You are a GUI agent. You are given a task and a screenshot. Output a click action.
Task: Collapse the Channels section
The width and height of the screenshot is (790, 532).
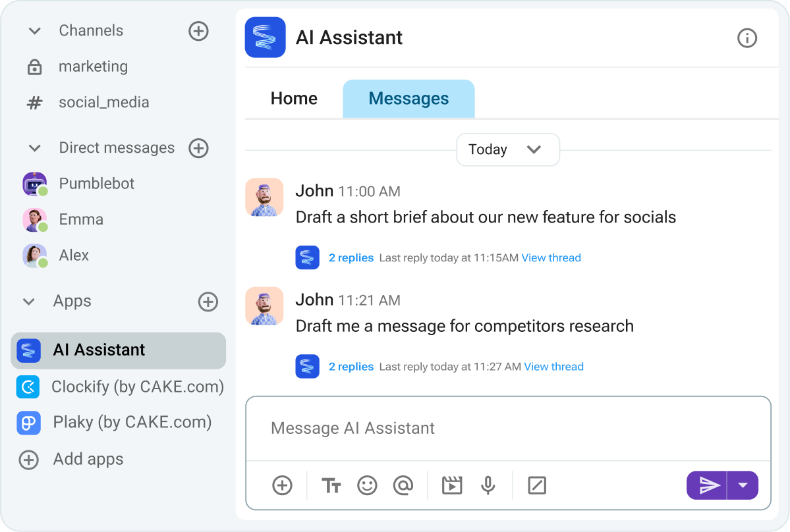34,30
